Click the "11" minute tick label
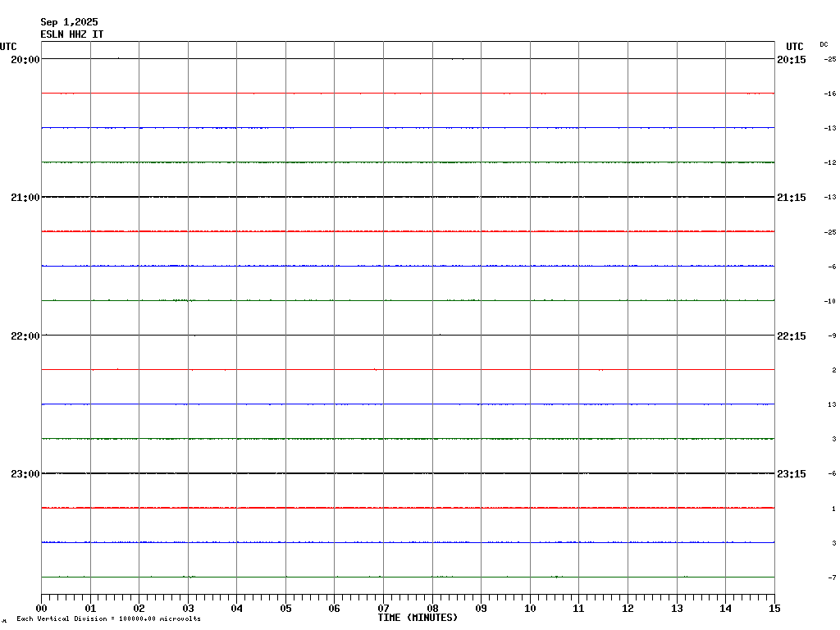840x630 pixels. click(578, 608)
